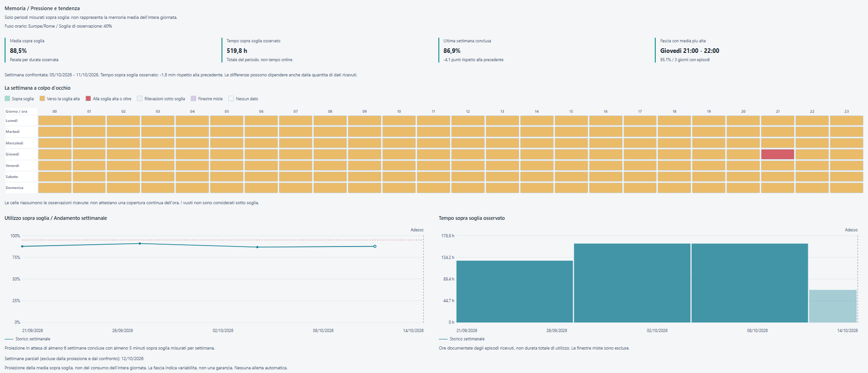Click the 88,5% Media sopra soglia value
Viewport: 868px width, 373px height.
(18, 51)
